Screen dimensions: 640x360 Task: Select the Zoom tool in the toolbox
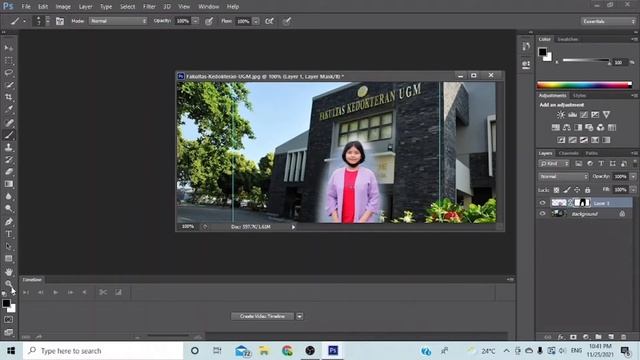click(9, 283)
